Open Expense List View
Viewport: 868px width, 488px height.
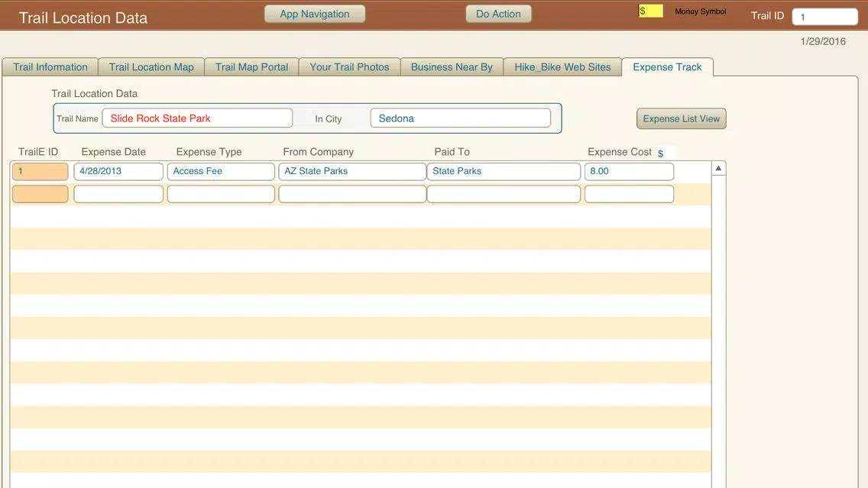pyautogui.click(x=681, y=118)
